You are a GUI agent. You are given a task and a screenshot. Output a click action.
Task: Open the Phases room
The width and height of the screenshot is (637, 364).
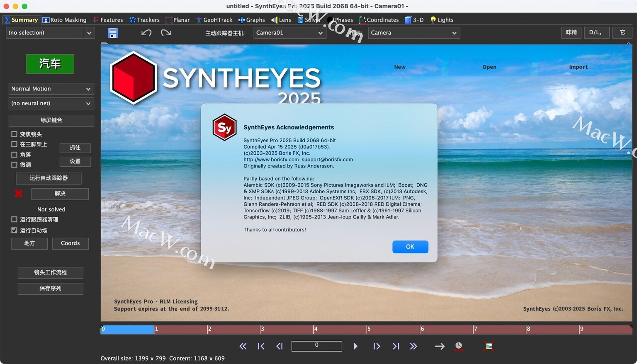[340, 20]
